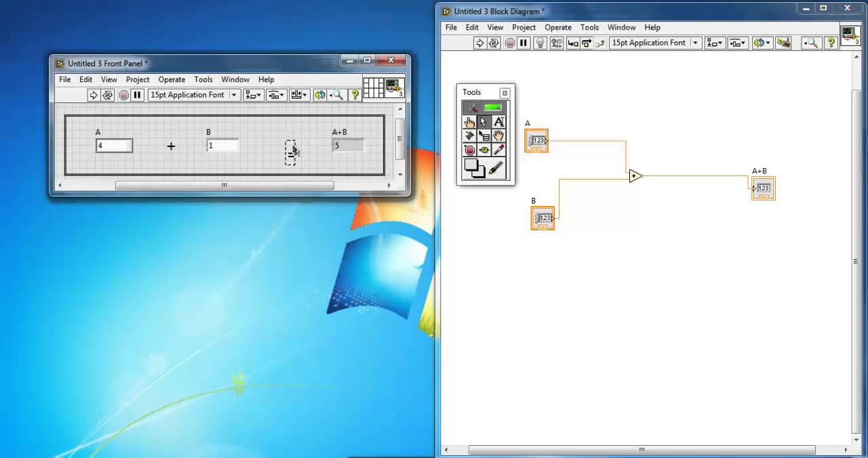Select Positioning arrow tool in Tools palette
Viewport: 868px width, 458px height.
click(x=484, y=122)
